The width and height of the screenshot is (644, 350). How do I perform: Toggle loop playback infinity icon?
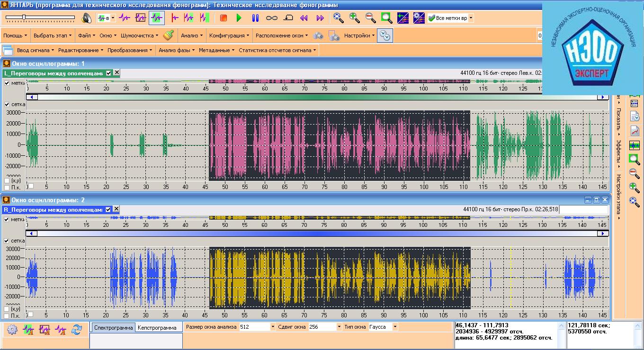pos(271,18)
